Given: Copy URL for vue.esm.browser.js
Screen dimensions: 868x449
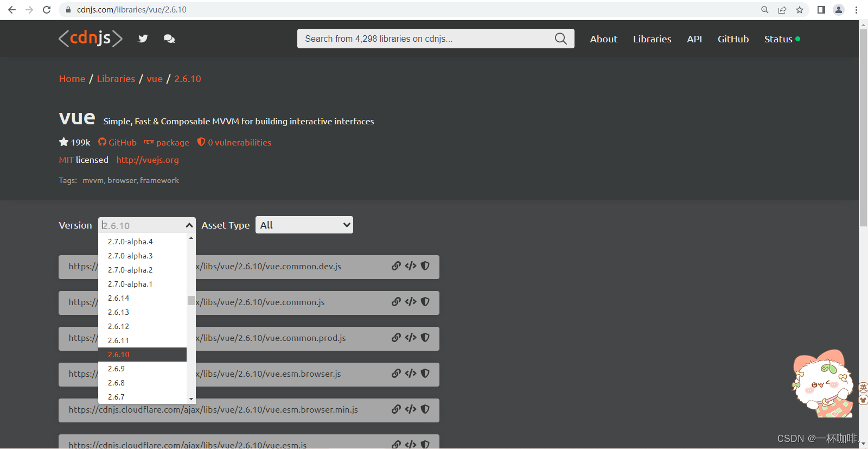Looking at the screenshot, I should coord(397,374).
